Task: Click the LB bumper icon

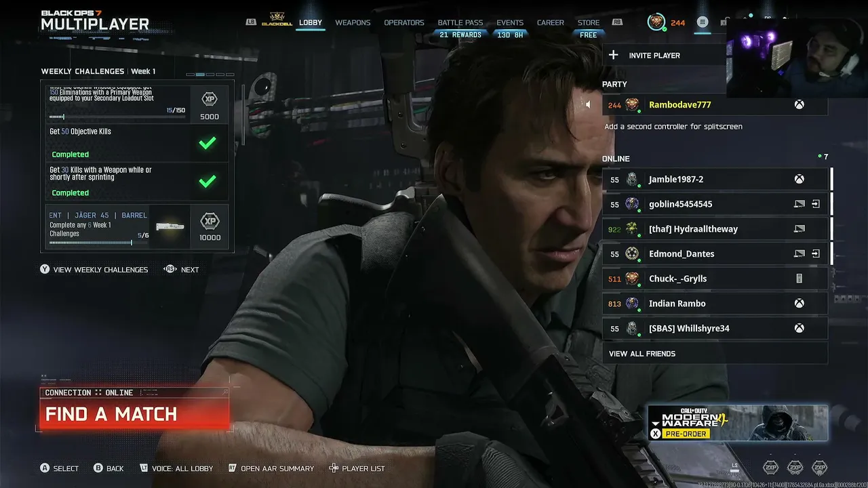Action: (x=252, y=22)
